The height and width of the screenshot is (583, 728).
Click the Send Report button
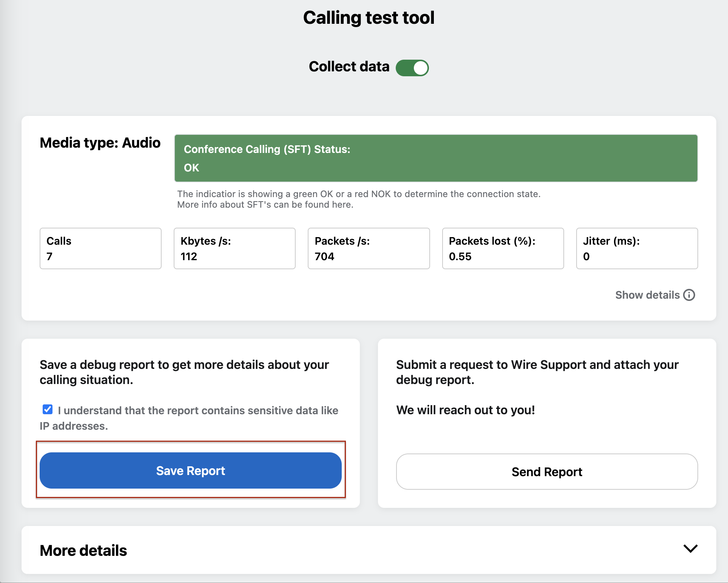point(547,472)
